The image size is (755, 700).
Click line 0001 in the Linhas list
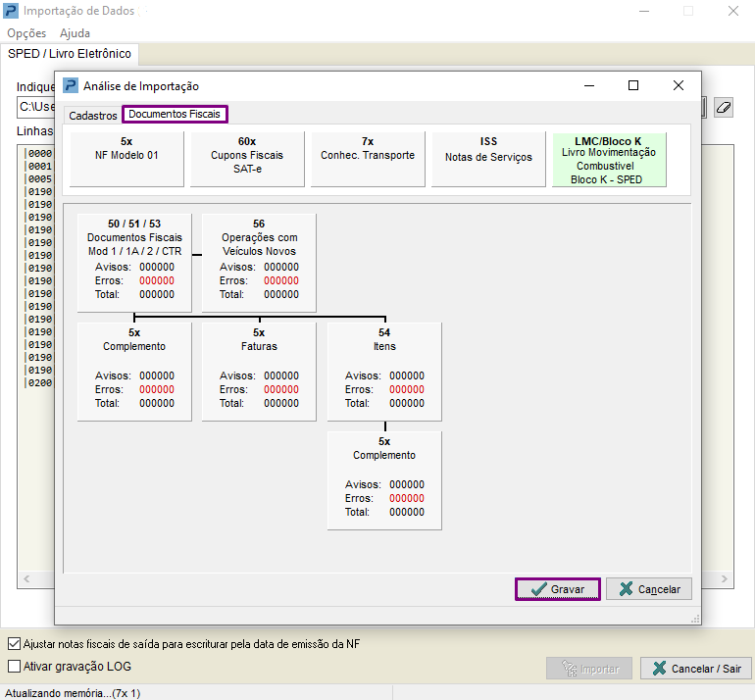coord(39,166)
